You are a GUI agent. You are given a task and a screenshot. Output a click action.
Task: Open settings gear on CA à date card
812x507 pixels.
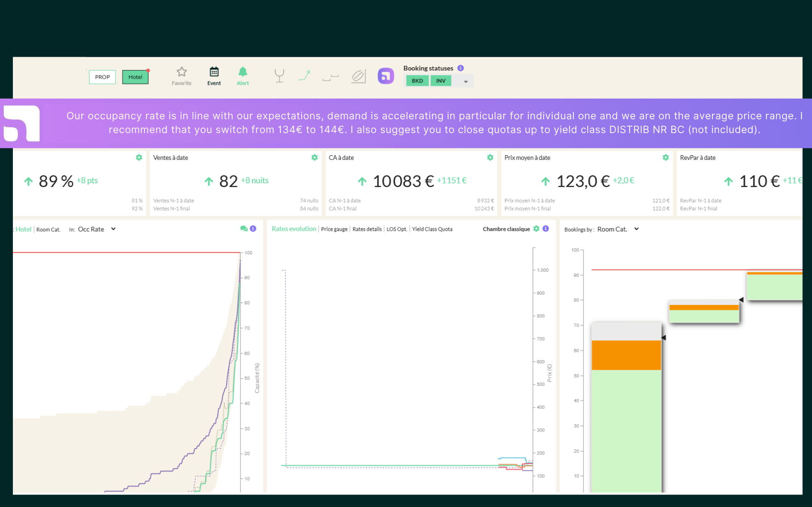(x=490, y=157)
